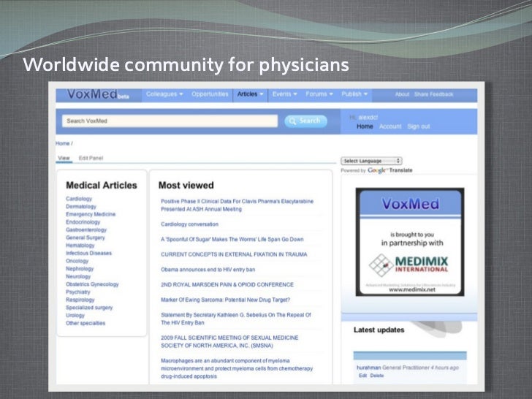Screen dimensions: 532x399
Task: Click the Share Feedback link
Action: (433, 94)
